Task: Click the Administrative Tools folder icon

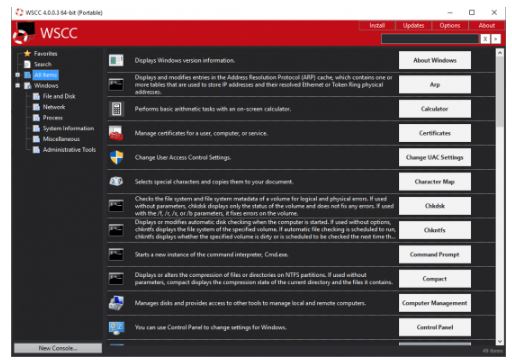Action: tap(36, 150)
